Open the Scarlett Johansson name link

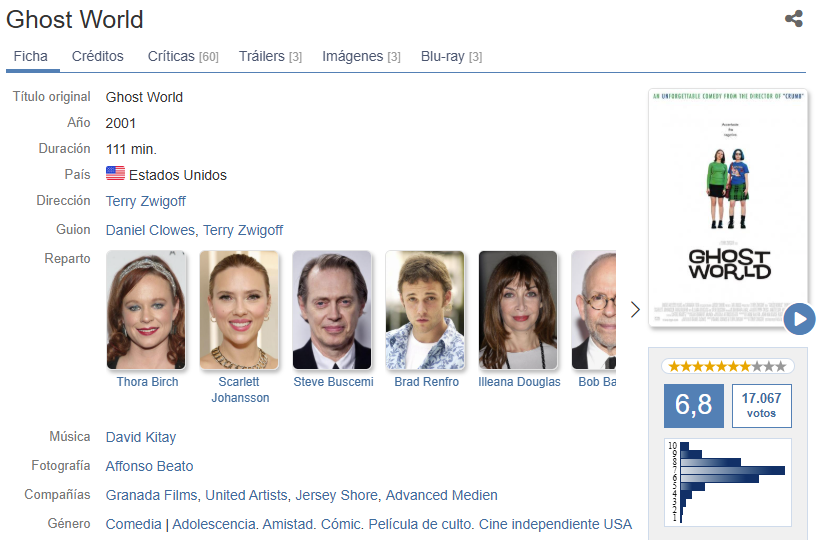[240, 390]
